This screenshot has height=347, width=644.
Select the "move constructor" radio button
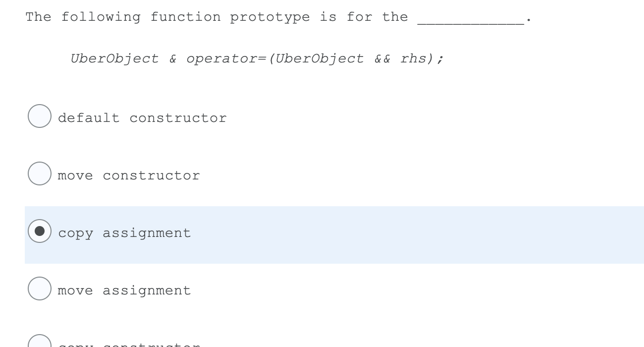[39, 173]
